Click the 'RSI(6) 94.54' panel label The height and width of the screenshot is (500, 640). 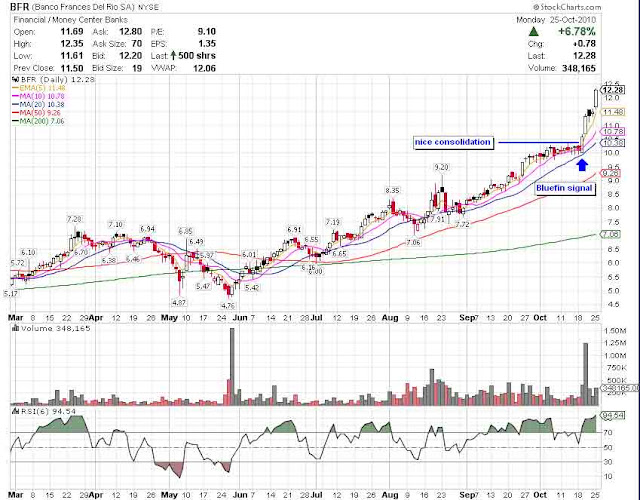point(48,411)
